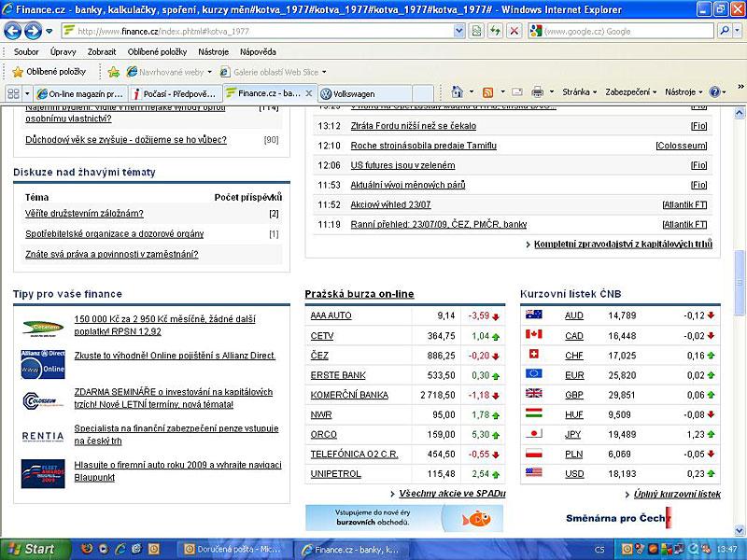Click the RENTIA logo
This screenshot has width=747, height=560.
click(43, 436)
